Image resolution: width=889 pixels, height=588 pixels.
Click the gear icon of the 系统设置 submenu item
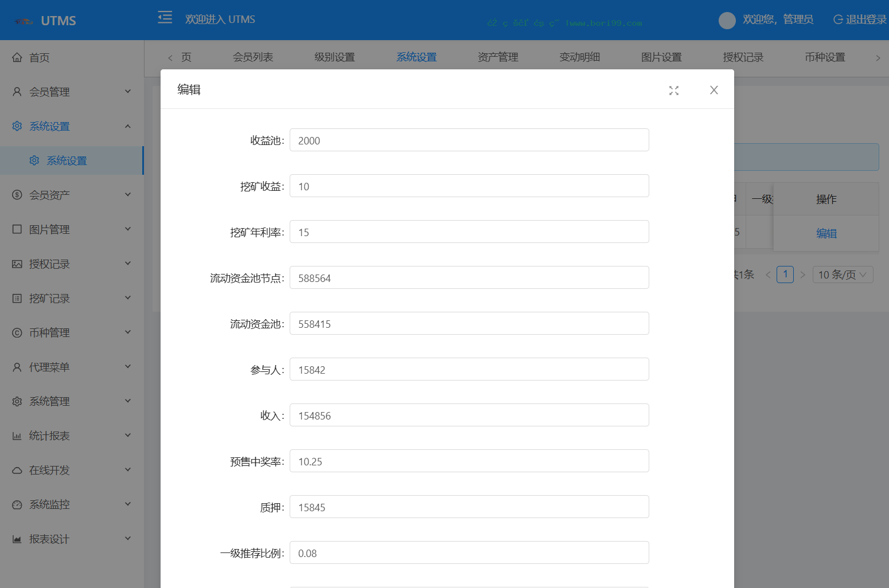point(34,160)
